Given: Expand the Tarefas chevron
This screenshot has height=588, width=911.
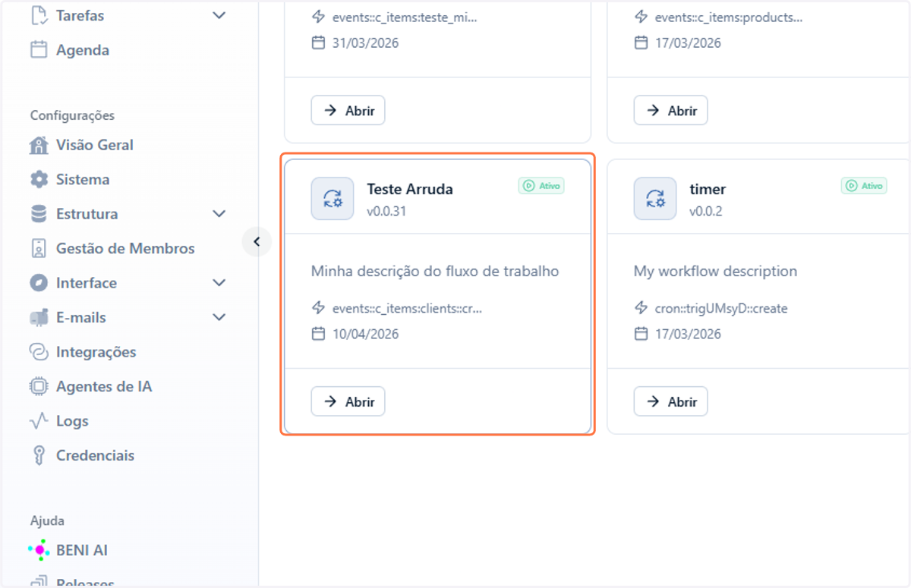Looking at the screenshot, I should coord(219,15).
